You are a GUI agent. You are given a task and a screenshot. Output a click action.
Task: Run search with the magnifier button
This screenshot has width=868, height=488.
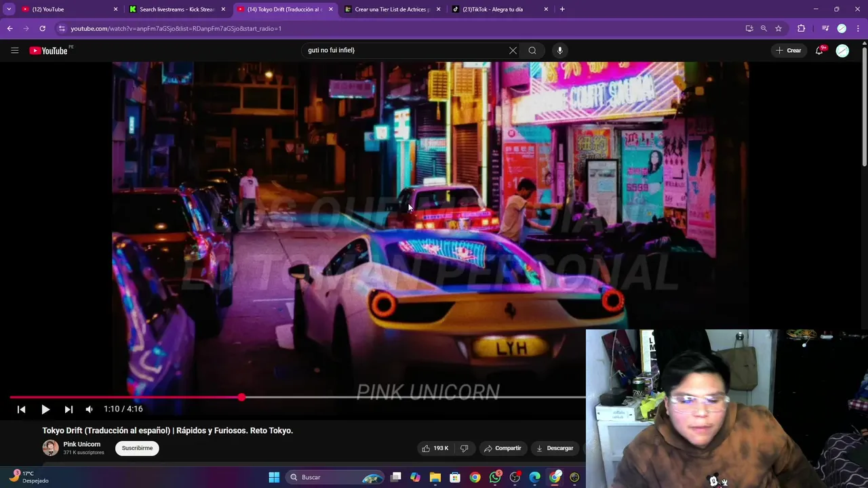click(x=532, y=50)
